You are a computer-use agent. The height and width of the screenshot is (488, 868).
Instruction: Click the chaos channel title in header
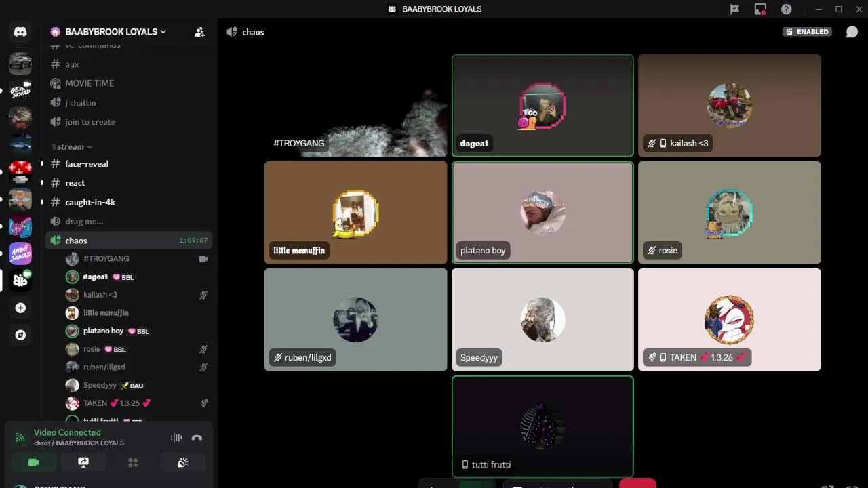coord(253,32)
